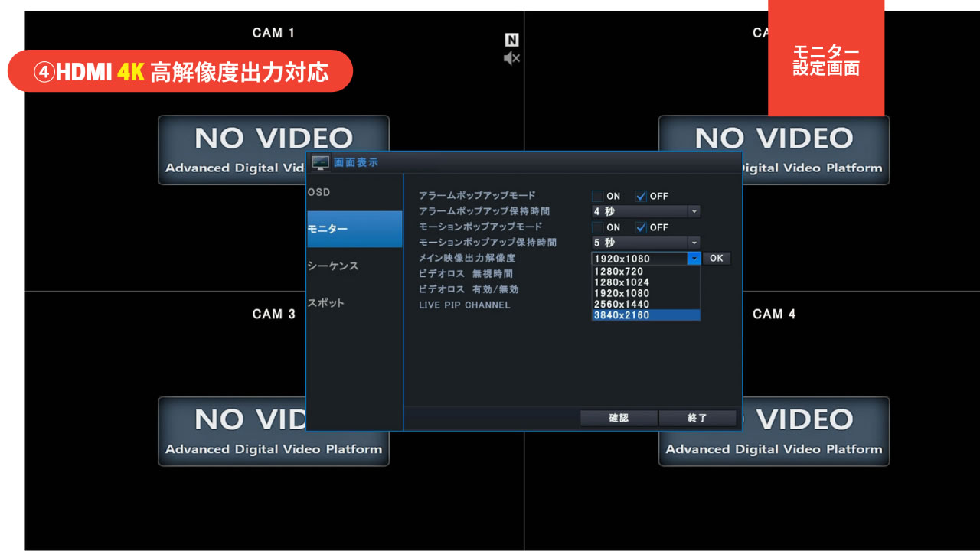Image resolution: width=980 pixels, height=551 pixels.
Task: Select 1280x1024 resolution option
Action: point(645,282)
